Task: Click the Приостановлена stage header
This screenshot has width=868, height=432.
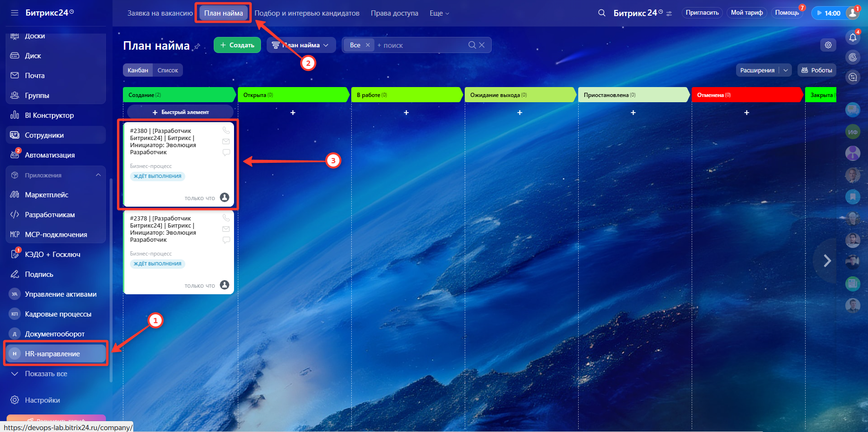Action: coord(634,95)
